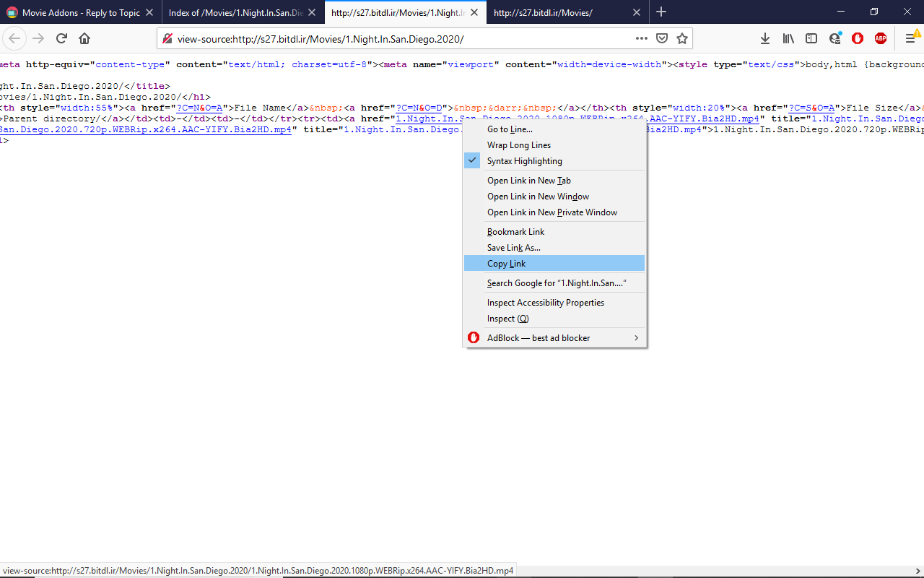The width and height of the screenshot is (924, 578).
Task: Open the Adblock Plus extension
Action: 881,38
